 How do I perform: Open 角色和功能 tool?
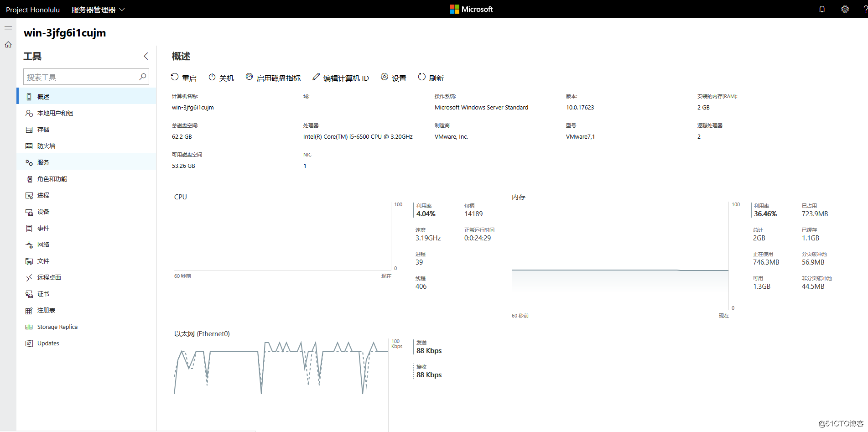[87, 179]
